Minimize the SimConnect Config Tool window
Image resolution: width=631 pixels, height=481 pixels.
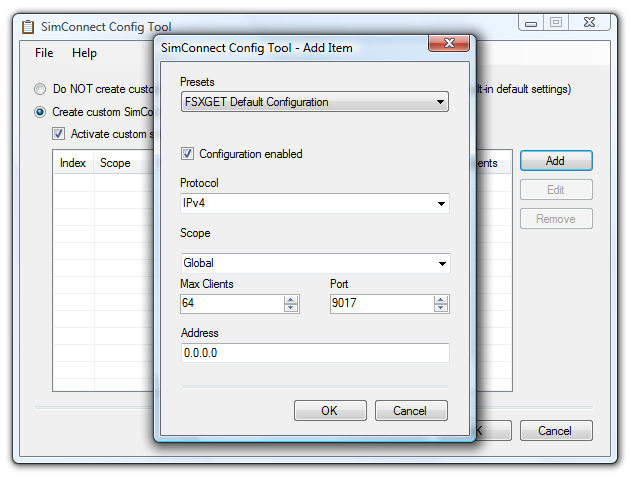click(x=531, y=23)
